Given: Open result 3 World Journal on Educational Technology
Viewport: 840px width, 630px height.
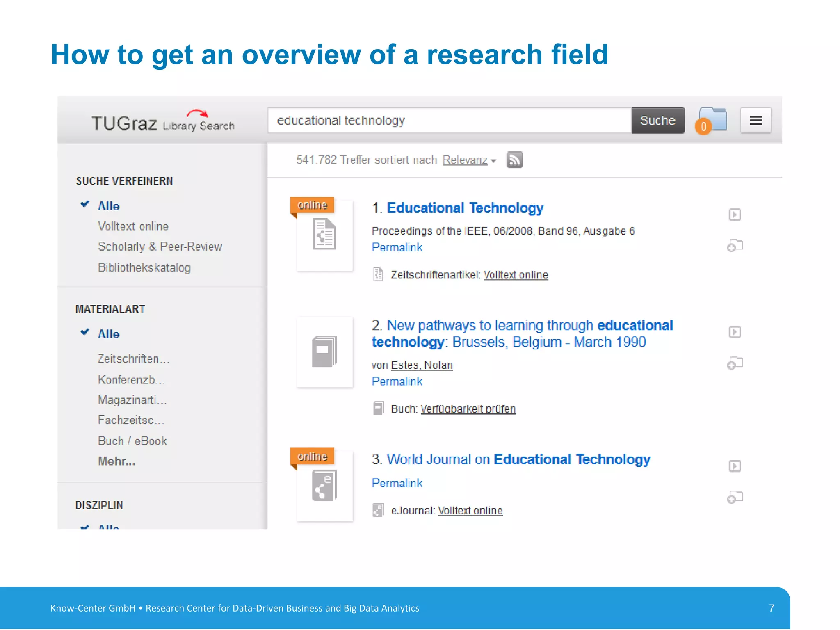Looking at the screenshot, I should point(519,459).
